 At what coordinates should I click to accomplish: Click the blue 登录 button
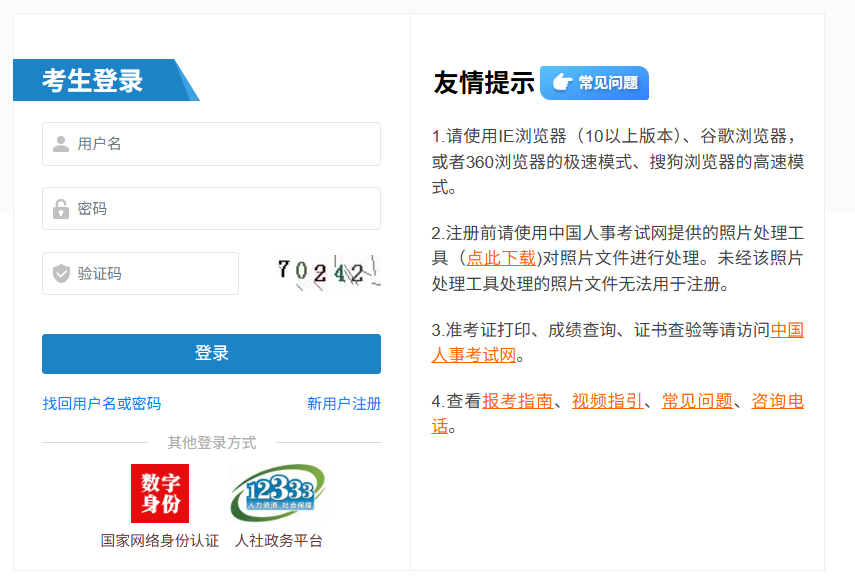tap(212, 354)
